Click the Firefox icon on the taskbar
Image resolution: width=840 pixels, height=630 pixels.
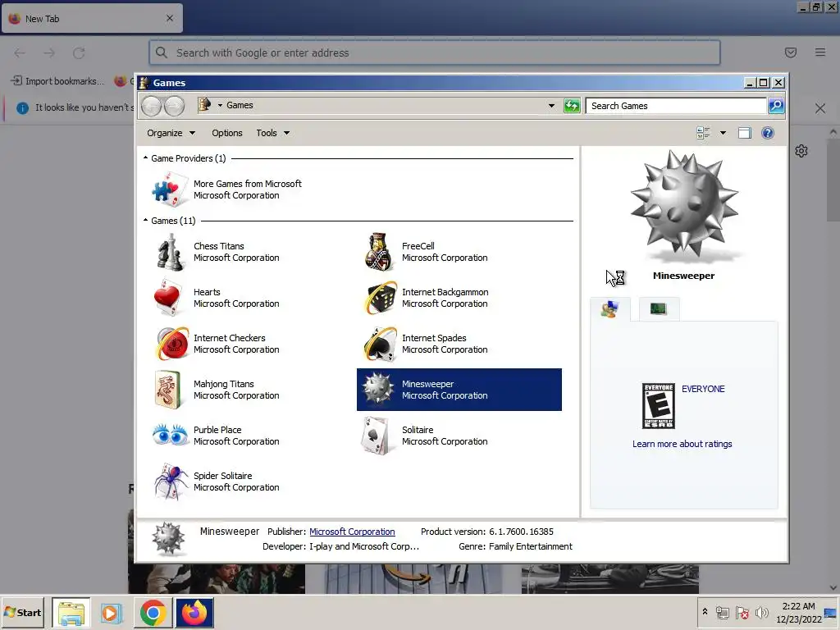pyautogui.click(x=194, y=613)
